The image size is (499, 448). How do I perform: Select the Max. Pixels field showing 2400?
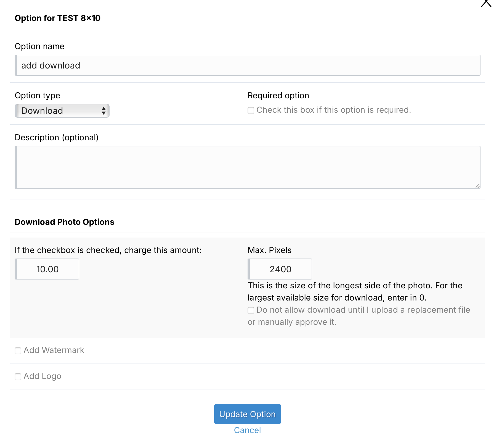pos(280,269)
